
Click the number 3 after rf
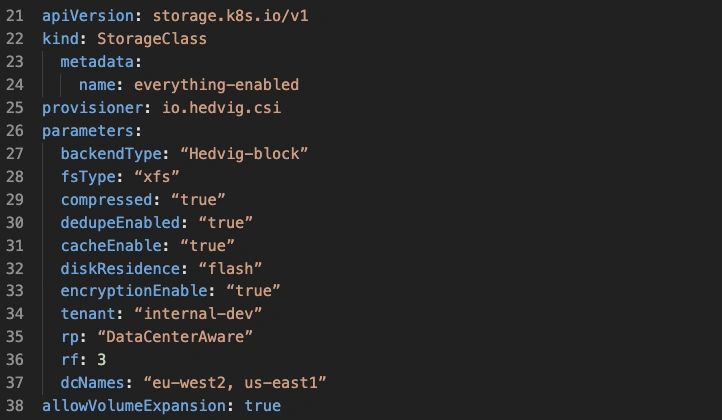101,361
